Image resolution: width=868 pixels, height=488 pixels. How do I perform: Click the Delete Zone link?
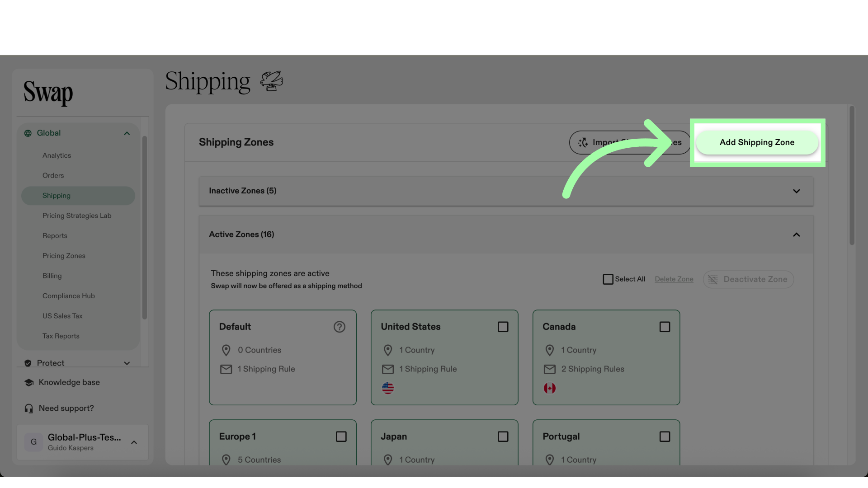click(674, 279)
